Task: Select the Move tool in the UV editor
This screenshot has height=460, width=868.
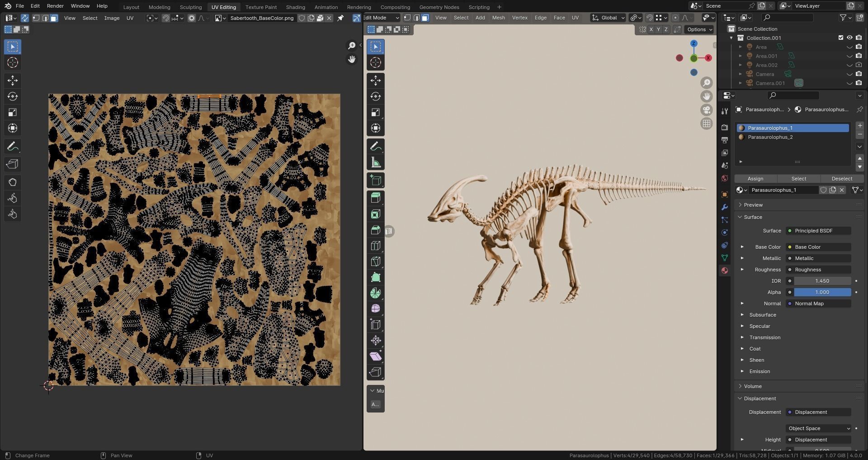Action: tap(13, 81)
